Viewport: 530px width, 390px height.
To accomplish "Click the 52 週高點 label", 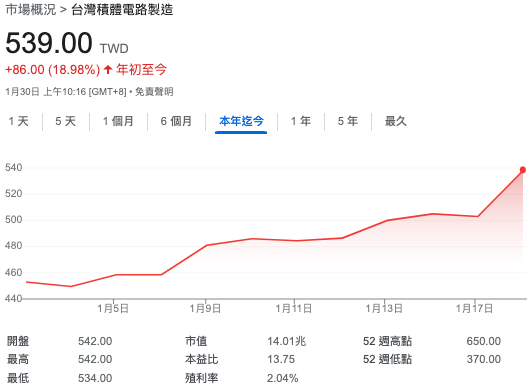I will pos(387,341).
